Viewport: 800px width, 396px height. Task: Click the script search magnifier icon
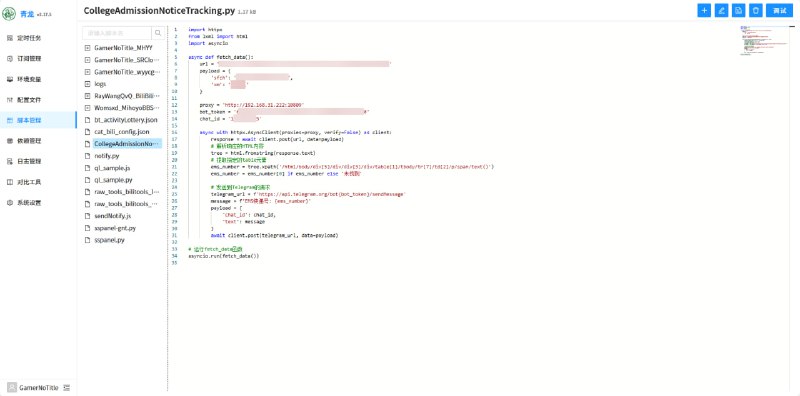pos(158,33)
